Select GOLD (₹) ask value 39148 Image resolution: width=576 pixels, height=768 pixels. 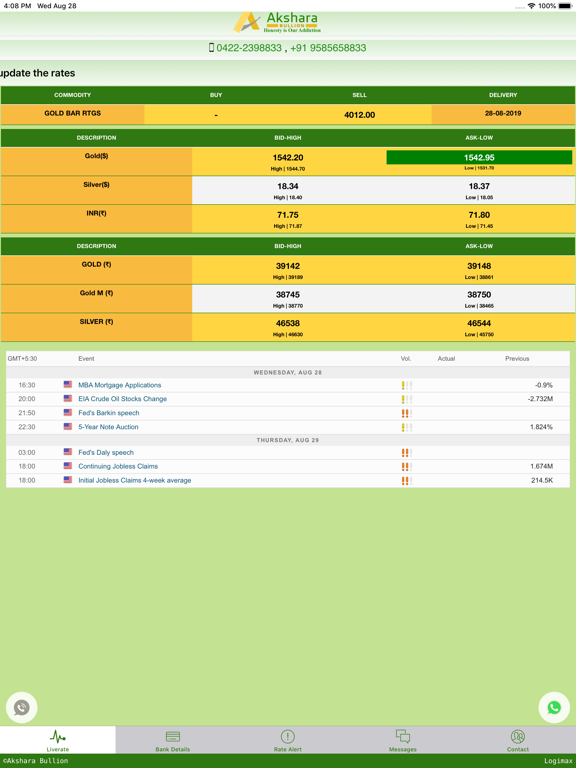(479, 266)
